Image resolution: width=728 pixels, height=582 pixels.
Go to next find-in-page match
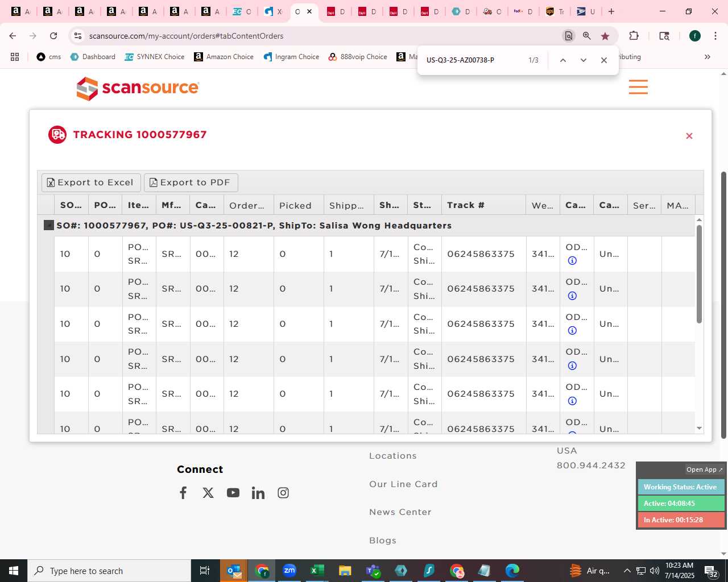click(x=583, y=60)
